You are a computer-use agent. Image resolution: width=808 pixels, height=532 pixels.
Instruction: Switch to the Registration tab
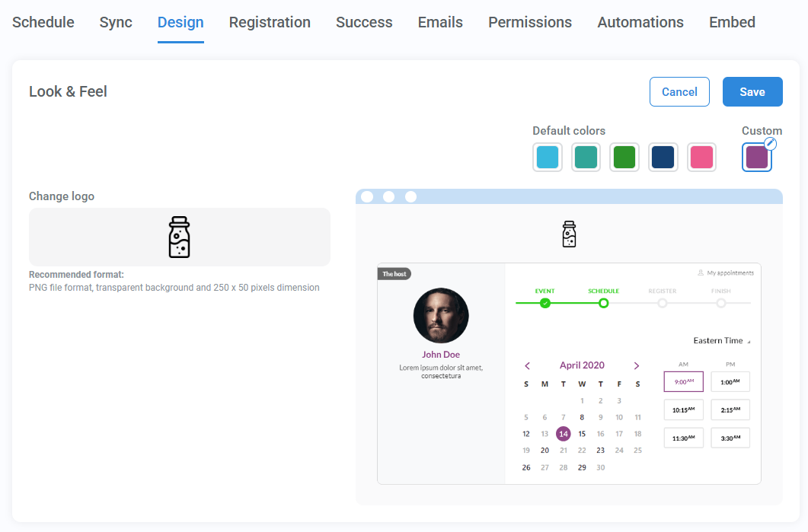point(270,23)
